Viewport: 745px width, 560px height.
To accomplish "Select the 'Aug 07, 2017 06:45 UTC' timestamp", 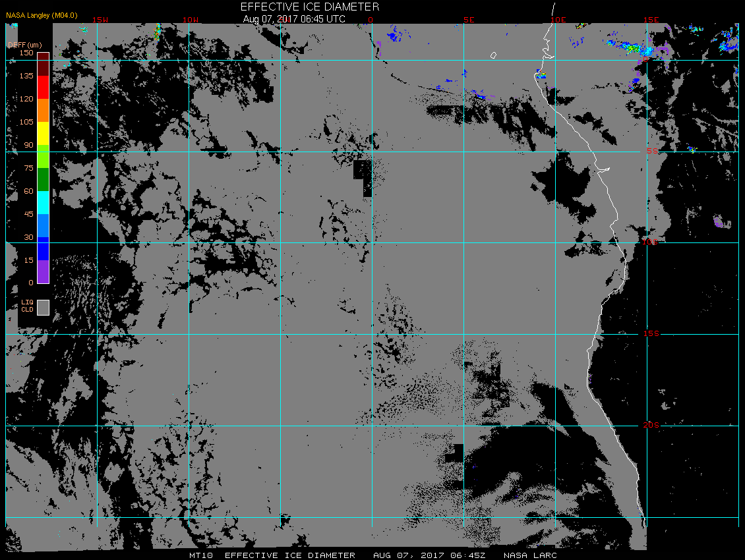I will tap(294, 19).
